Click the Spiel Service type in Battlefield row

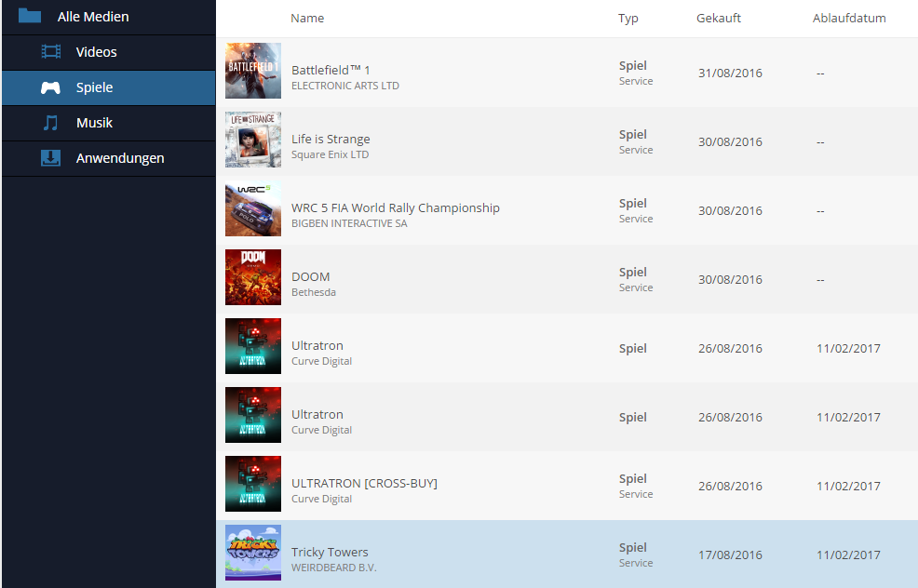636,73
